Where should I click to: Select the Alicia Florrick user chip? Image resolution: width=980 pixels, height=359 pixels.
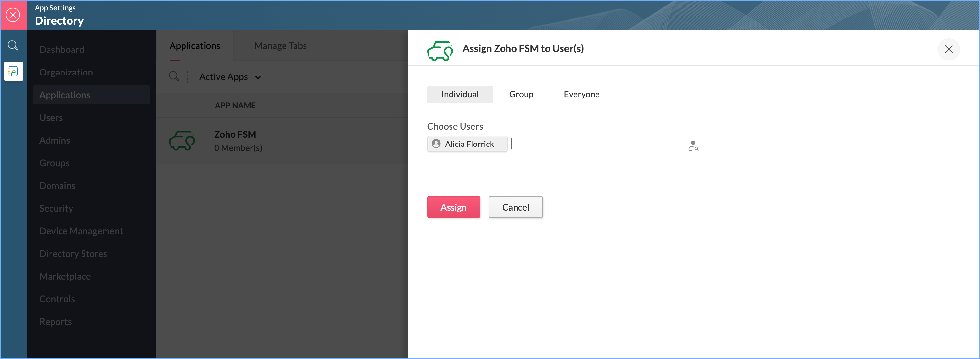click(x=467, y=144)
